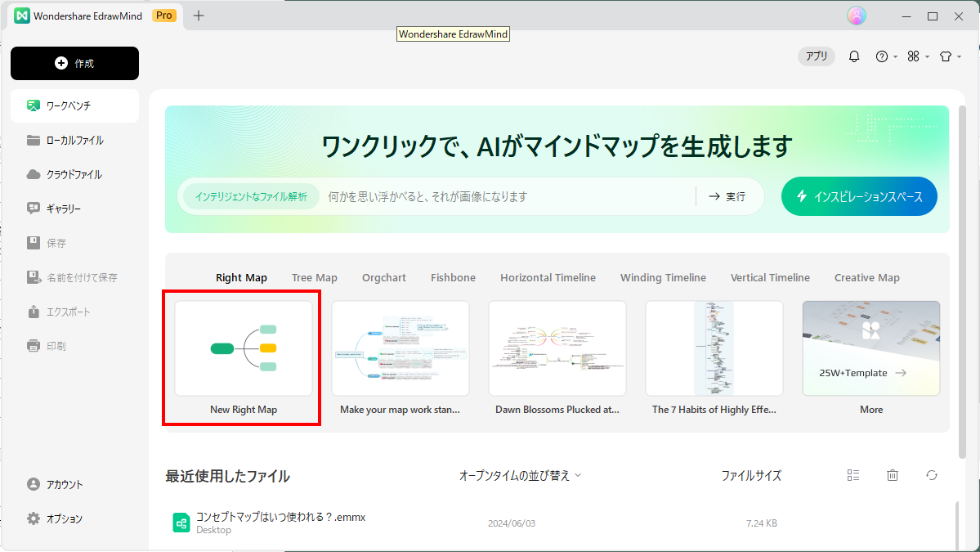
Task: Click the 保存 save sidebar item
Action: pyautogui.click(x=75, y=243)
